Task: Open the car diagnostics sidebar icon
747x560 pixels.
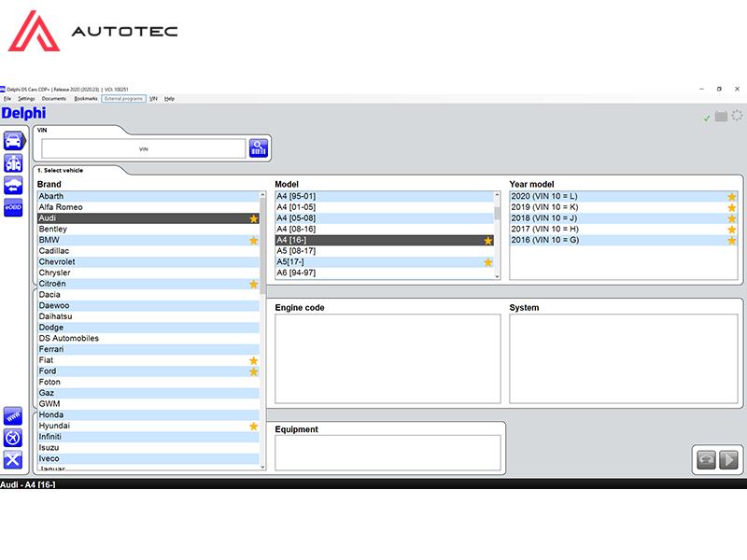Action: (x=14, y=142)
